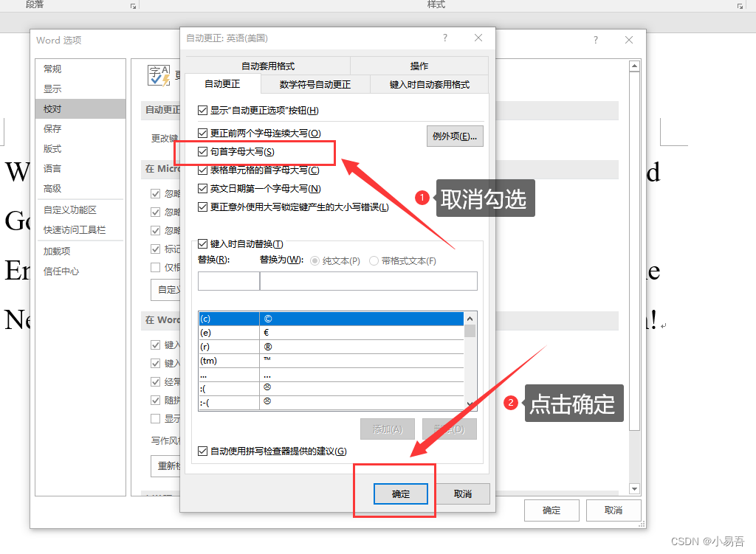Click 确定 in Word 选项 window

551,510
